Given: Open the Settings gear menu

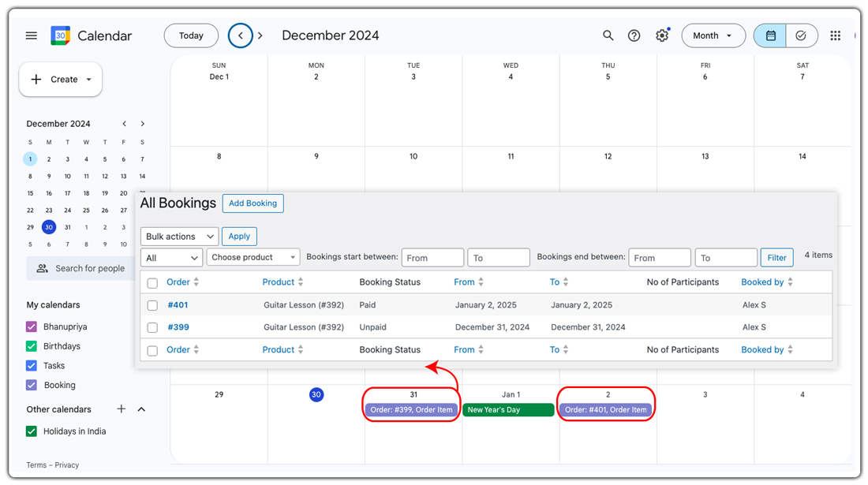Looking at the screenshot, I should (x=661, y=35).
